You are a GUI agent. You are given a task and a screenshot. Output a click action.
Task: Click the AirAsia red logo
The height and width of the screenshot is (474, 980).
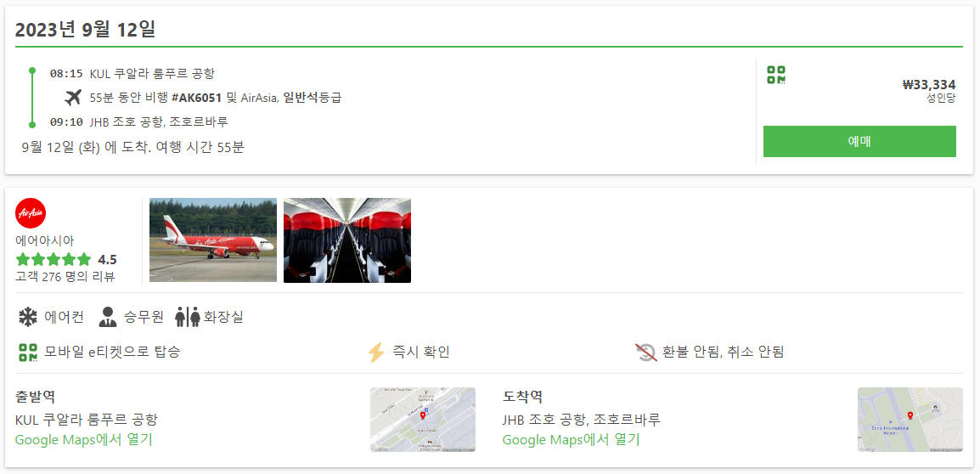click(31, 213)
